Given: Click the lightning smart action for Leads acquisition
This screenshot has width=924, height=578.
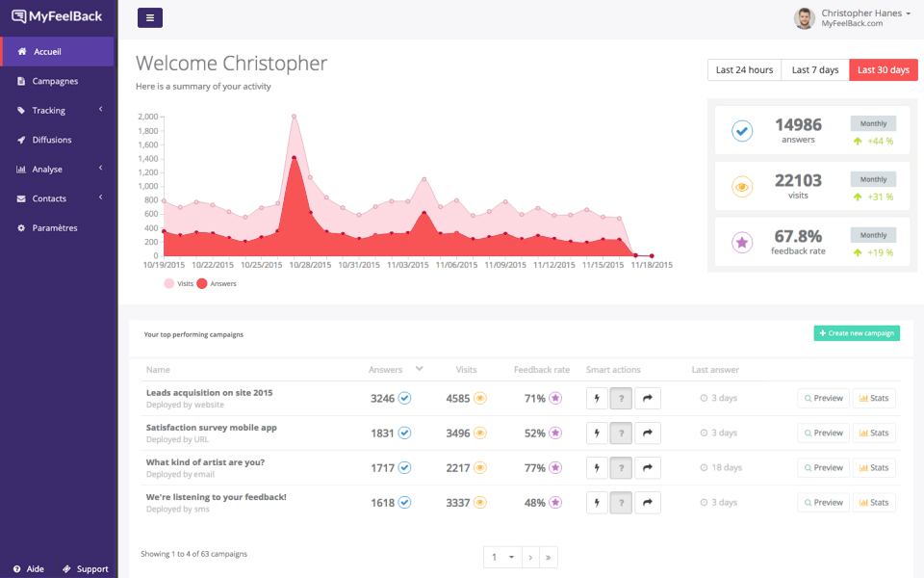Looking at the screenshot, I should click(x=597, y=398).
